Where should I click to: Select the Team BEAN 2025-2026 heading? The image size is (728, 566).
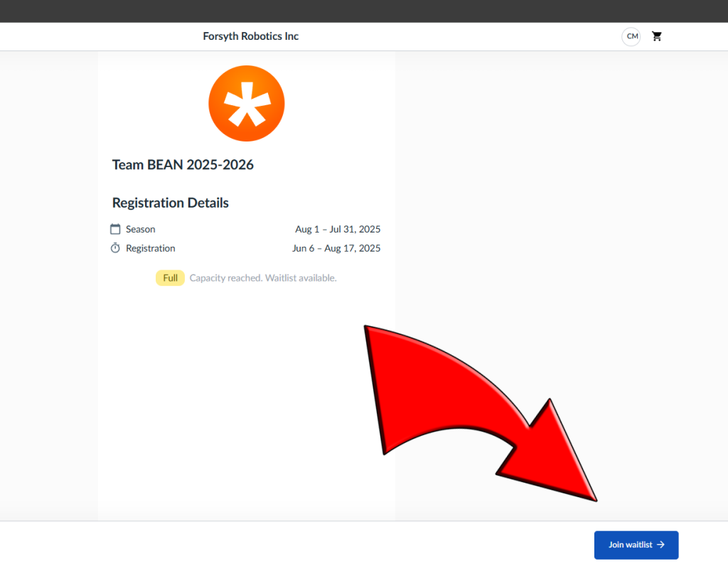coord(183,165)
